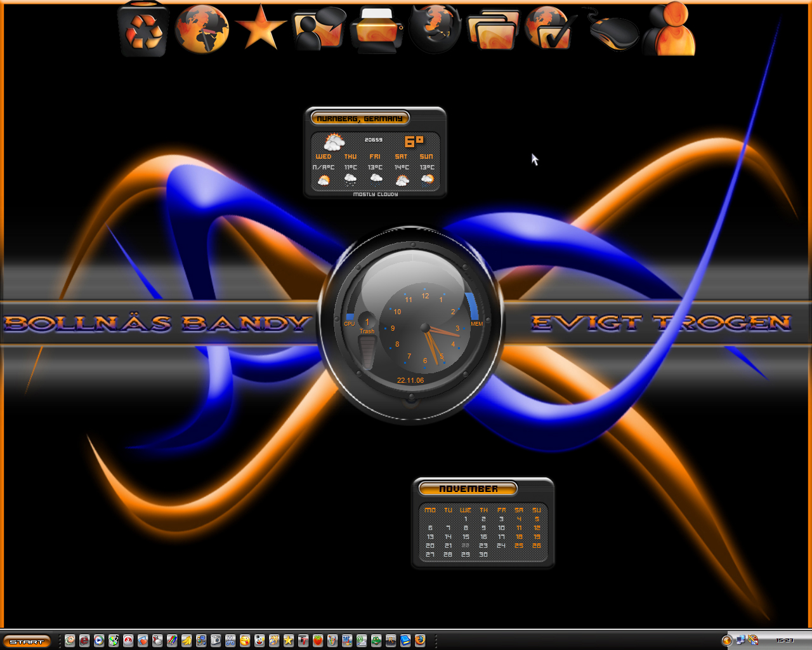Open the strawberry icon in the taskbar
The height and width of the screenshot is (650, 812).
[x=318, y=640]
